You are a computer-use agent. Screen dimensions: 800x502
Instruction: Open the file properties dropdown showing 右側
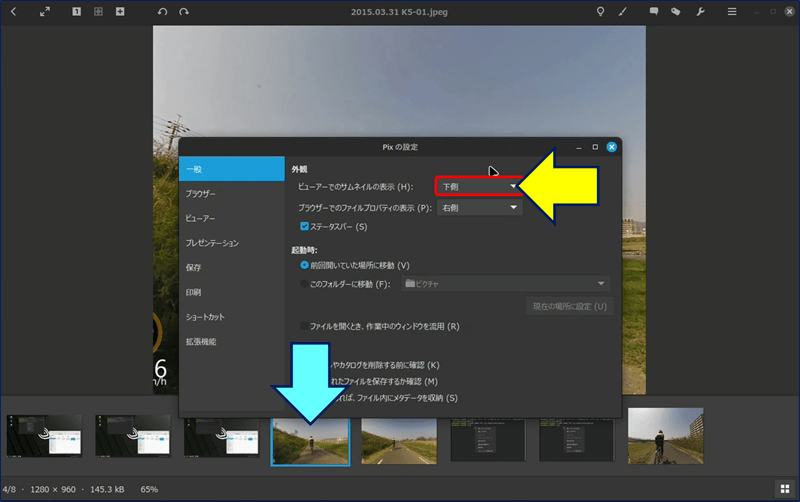click(x=479, y=208)
